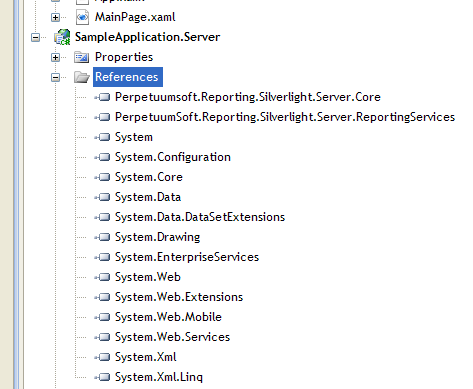Click the References open folder icon

click(x=82, y=77)
